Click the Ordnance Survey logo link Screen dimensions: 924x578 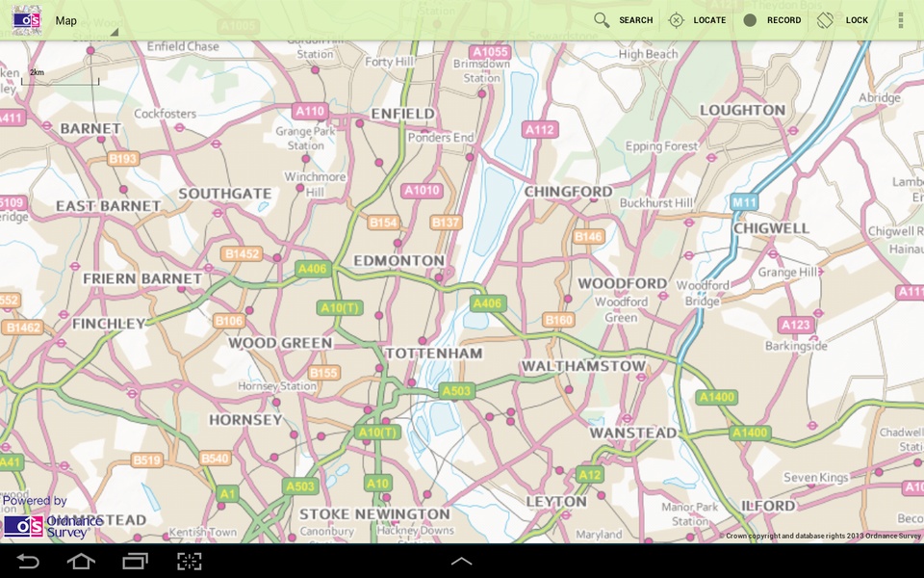point(53,526)
